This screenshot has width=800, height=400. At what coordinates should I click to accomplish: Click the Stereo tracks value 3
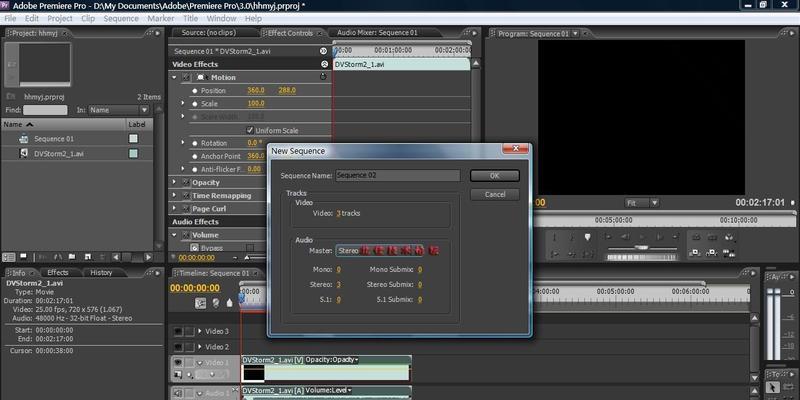pyautogui.click(x=338, y=285)
